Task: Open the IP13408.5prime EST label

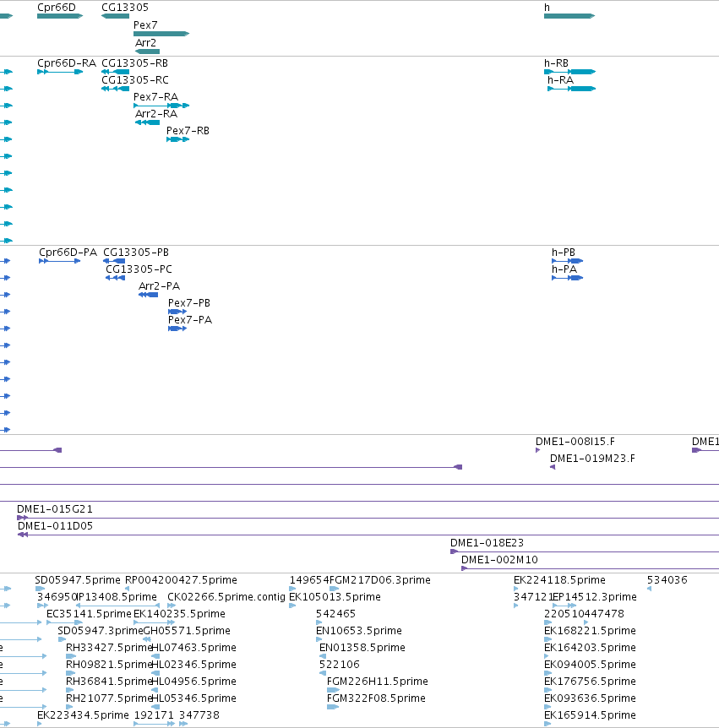Action: 116,597
